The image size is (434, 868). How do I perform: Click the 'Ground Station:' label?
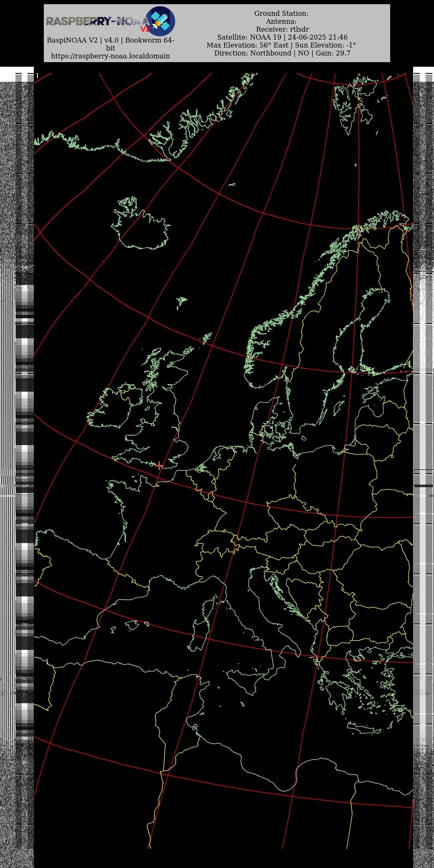(281, 14)
